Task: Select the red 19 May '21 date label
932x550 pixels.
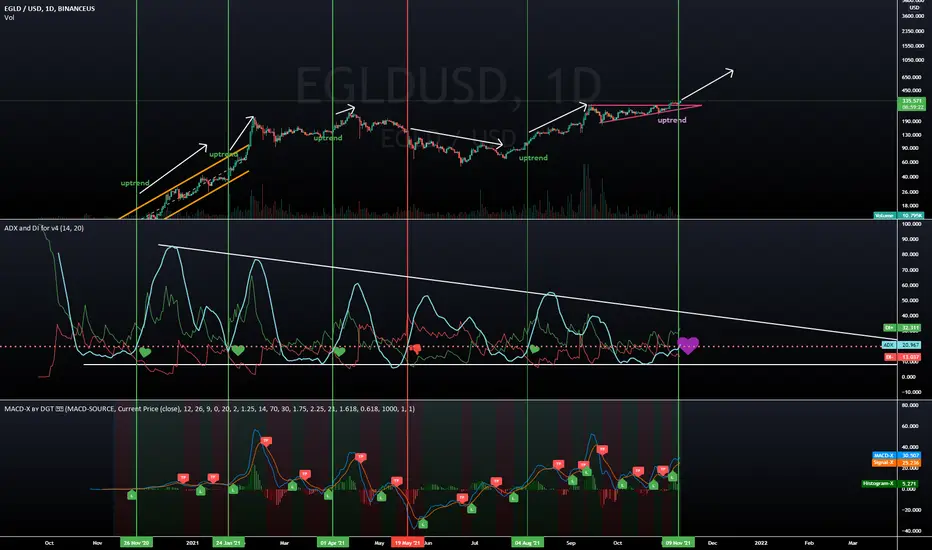Action: tap(407, 543)
